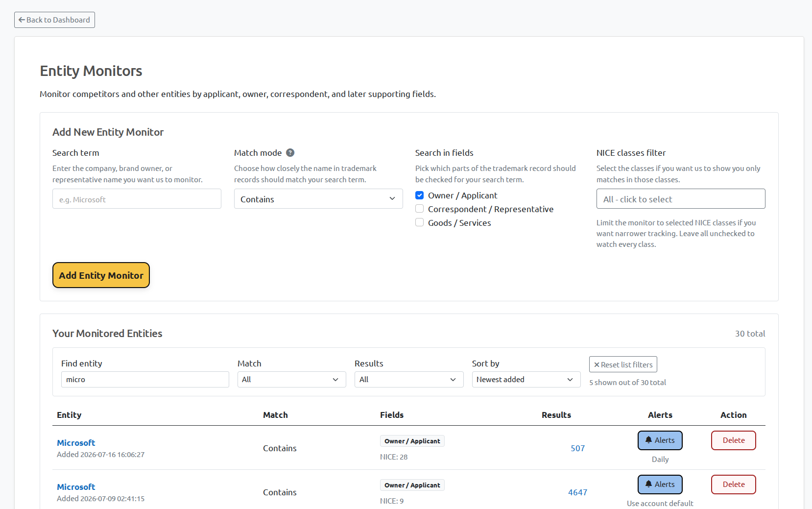Enable Correspondent / Representative checkbox
812x509 pixels.
[420, 209]
